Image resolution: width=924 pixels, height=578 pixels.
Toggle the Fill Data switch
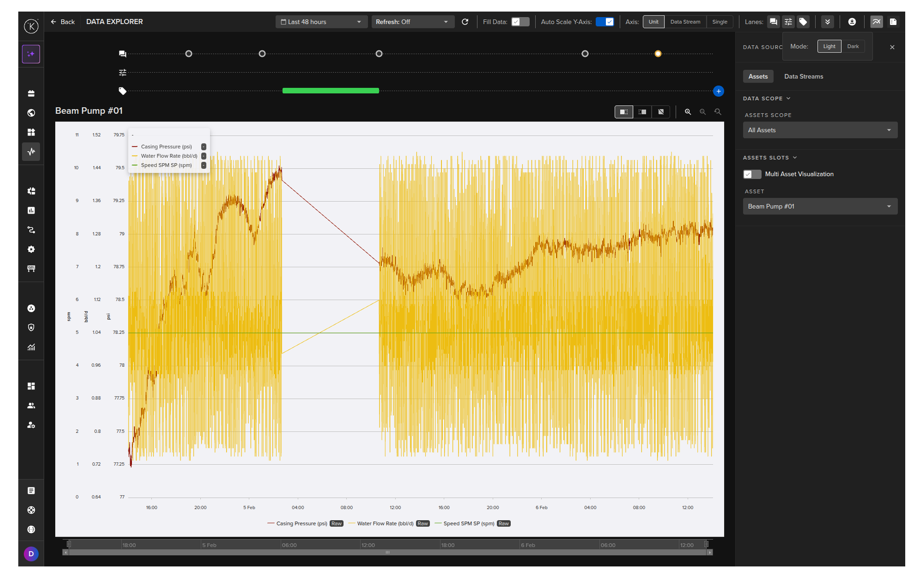point(520,22)
